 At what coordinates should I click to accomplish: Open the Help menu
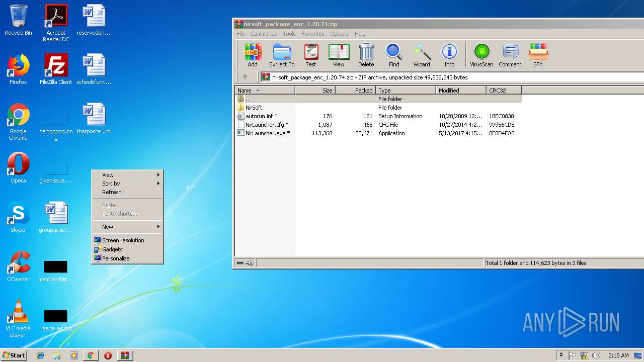point(360,34)
